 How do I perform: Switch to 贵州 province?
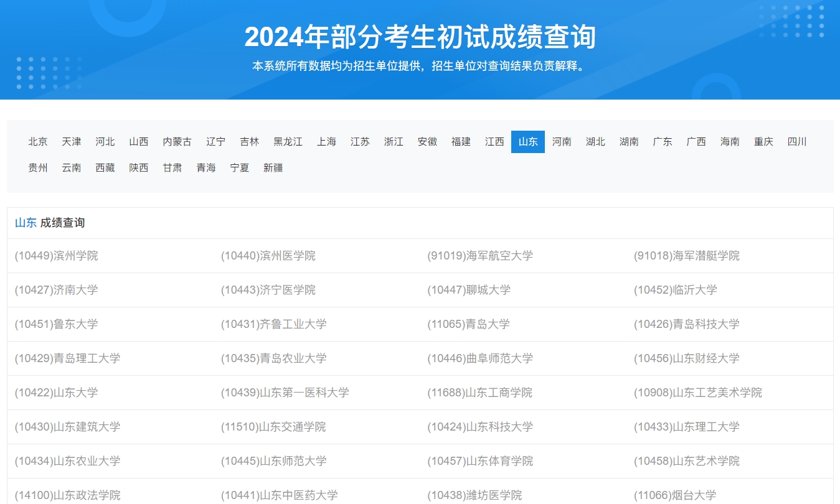point(38,168)
